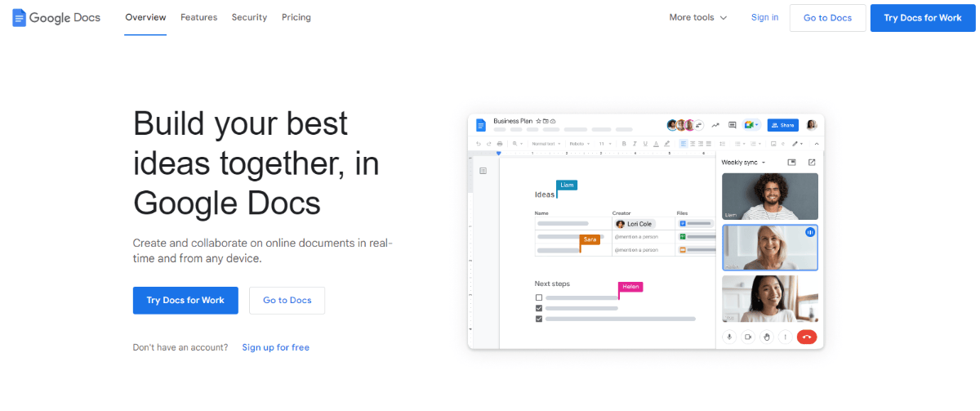Click the Google Docs logo in header
Screen dimensions: 980x411
click(56, 17)
